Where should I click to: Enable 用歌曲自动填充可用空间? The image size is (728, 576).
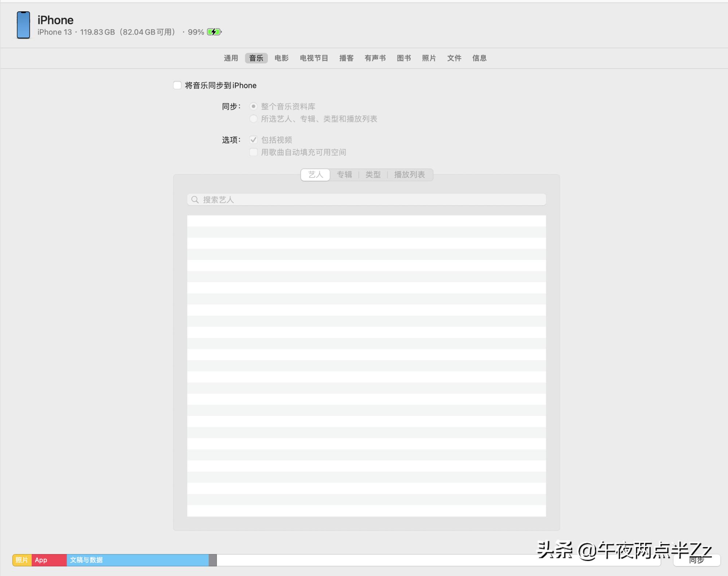[x=254, y=152]
